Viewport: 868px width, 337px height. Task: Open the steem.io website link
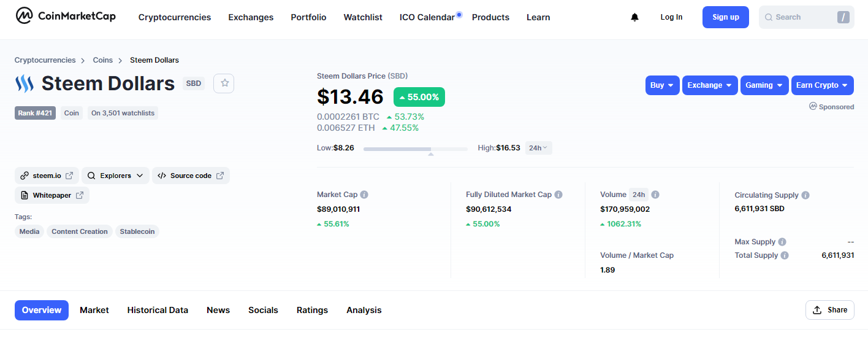47,176
